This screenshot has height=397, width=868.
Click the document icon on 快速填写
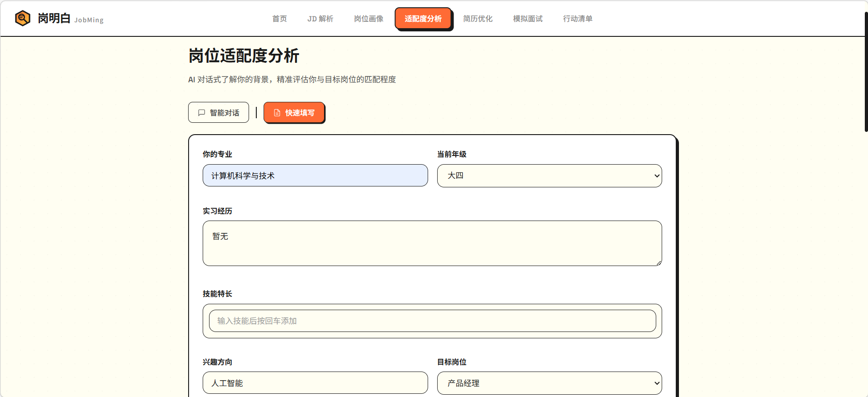tap(277, 113)
